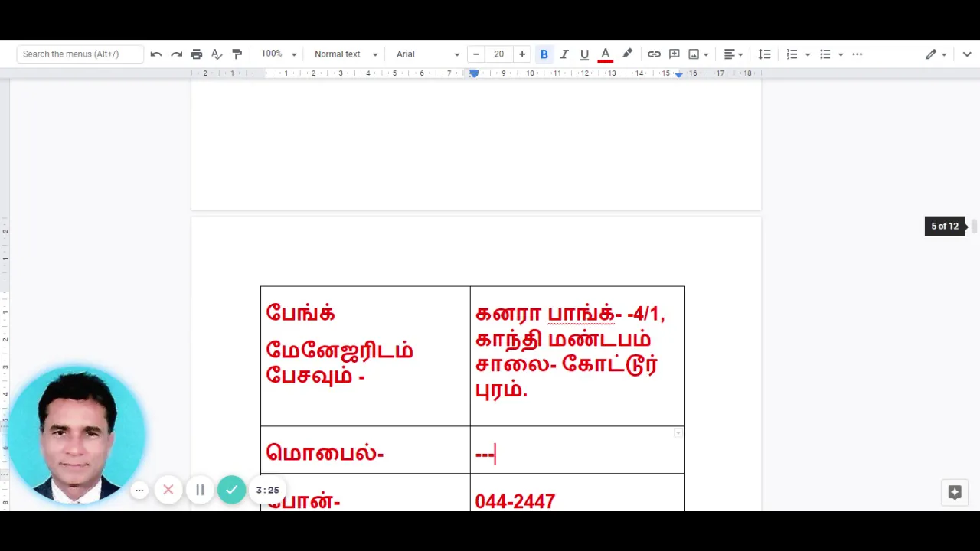
Task: Toggle Underline formatting
Action: (x=584, y=54)
